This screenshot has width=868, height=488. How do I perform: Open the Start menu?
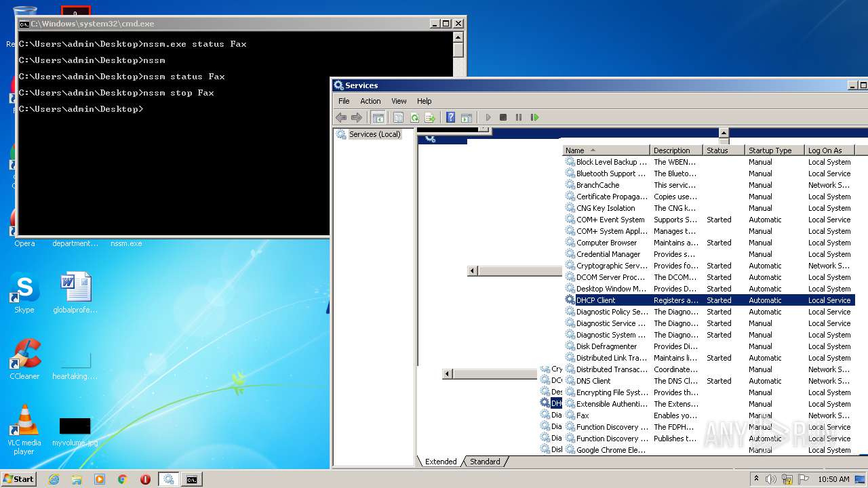click(x=19, y=479)
